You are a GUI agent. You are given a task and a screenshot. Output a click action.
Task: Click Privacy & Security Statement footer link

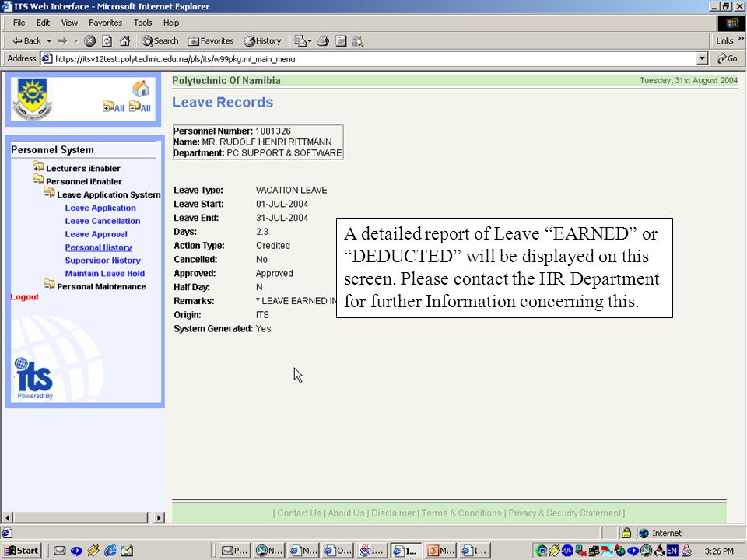[565, 513]
